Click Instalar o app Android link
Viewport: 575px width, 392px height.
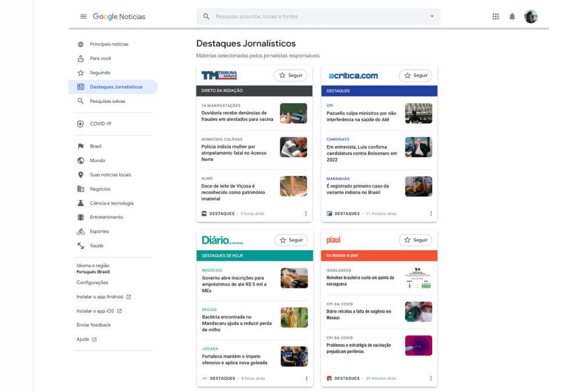tap(103, 297)
